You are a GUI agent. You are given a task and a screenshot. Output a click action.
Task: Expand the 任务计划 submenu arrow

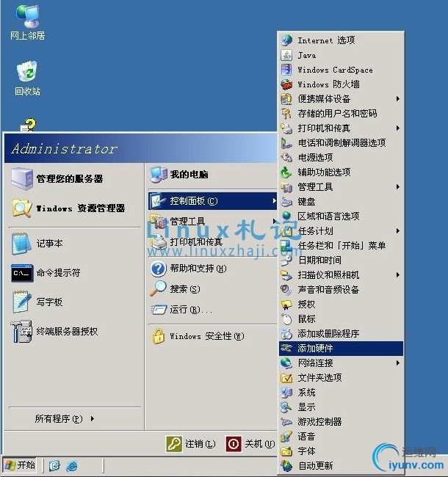pos(398,231)
